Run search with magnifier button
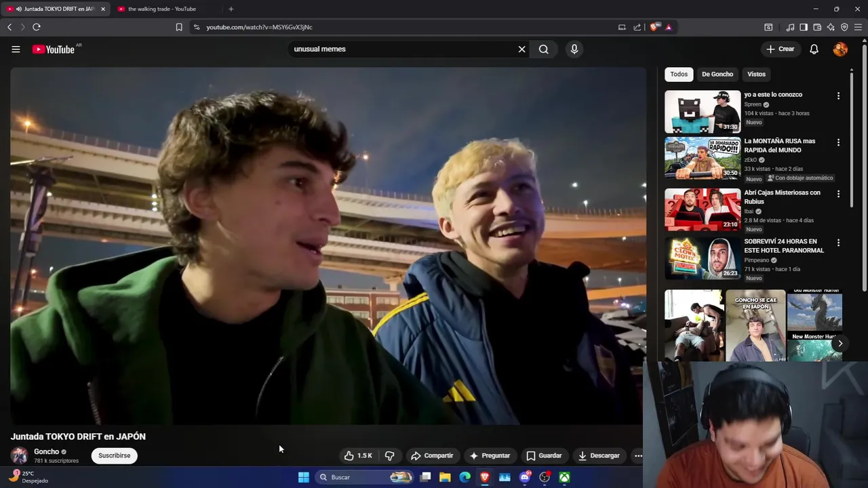Screen dimensions: 868x488 pyautogui.click(x=544, y=49)
